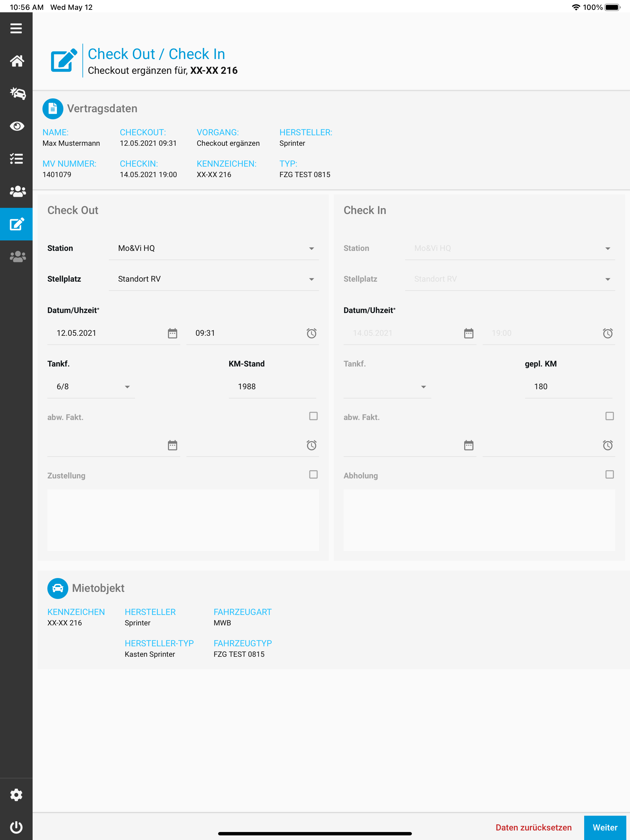Open Check Out time clock picker
Screen dimensions: 630x840
click(x=312, y=333)
